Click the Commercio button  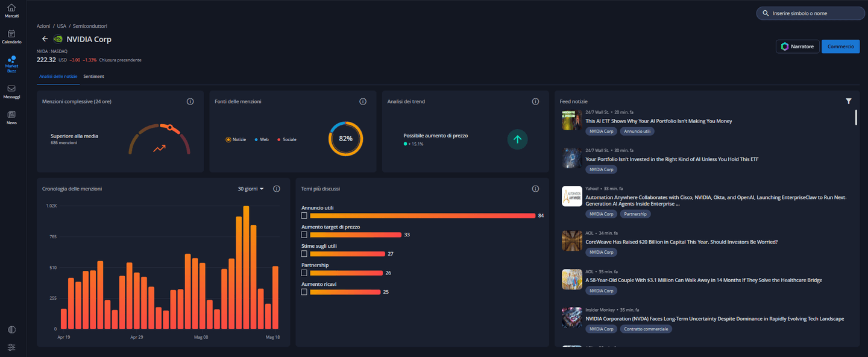(840, 46)
